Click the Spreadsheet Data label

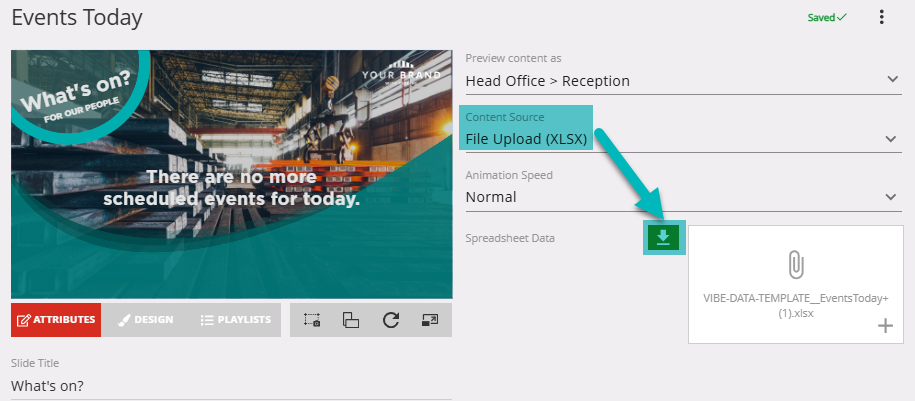coord(510,238)
